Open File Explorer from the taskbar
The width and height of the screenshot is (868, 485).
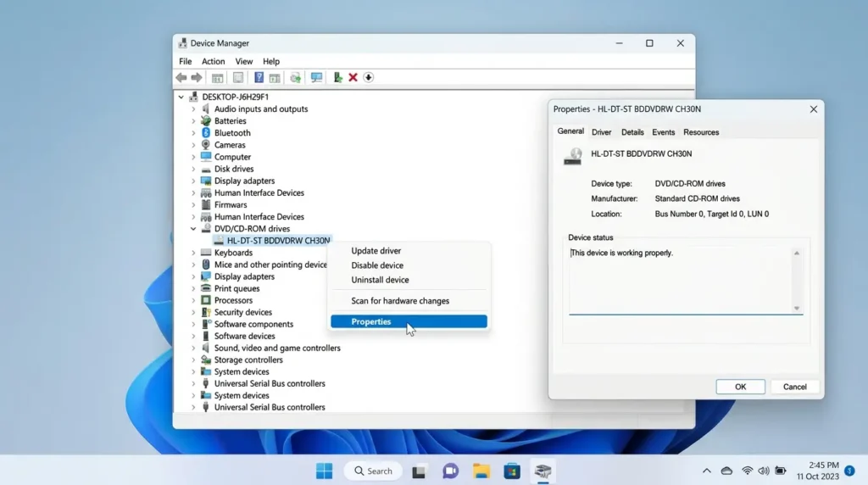pos(481,471)
